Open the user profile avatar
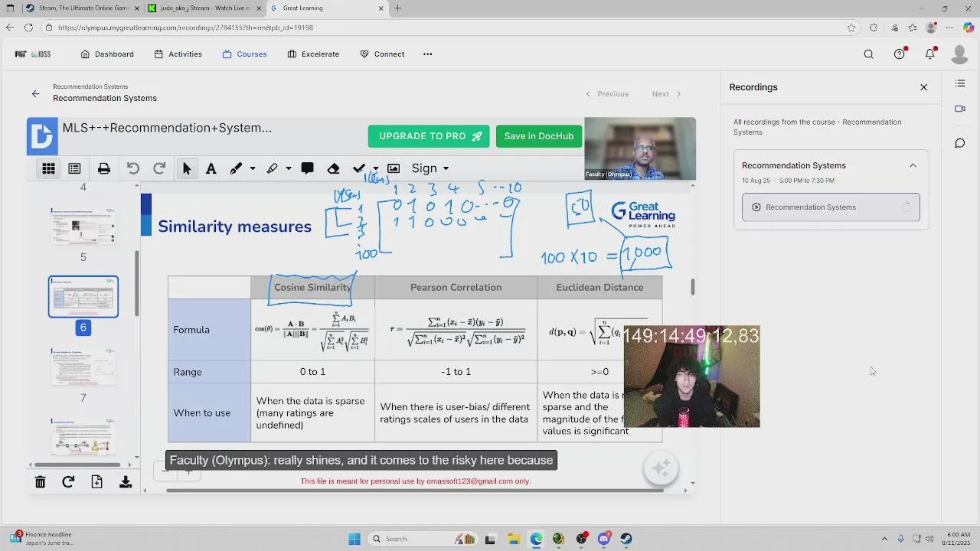This screenshot has height=551, width=980. [959, 54]
